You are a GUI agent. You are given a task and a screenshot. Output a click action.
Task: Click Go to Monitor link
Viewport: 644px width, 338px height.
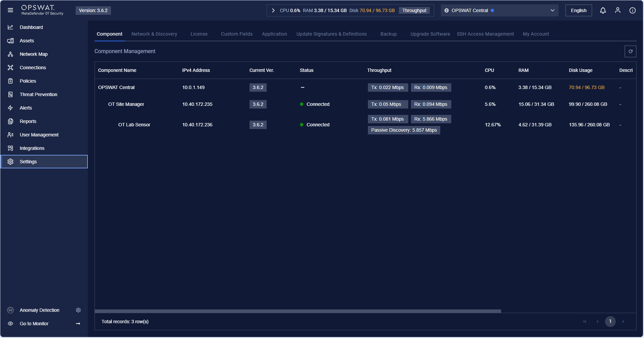tap(34, 324)
